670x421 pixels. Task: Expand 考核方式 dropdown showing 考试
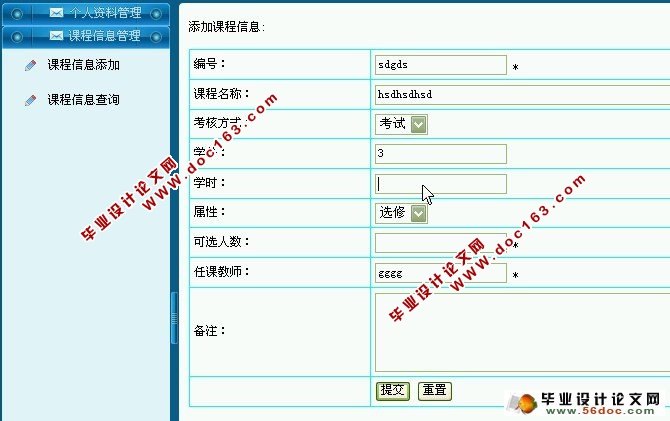pyautogui.click(x=401, y=124)
